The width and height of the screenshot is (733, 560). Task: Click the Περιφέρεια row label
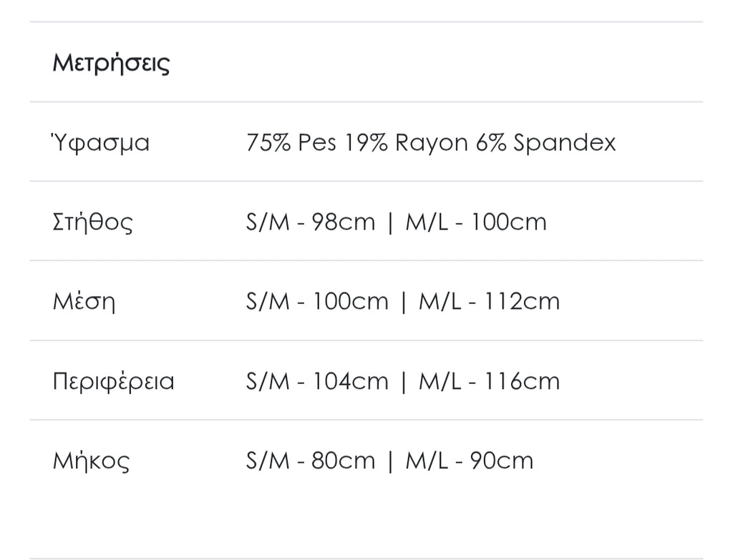click(113, 380)
